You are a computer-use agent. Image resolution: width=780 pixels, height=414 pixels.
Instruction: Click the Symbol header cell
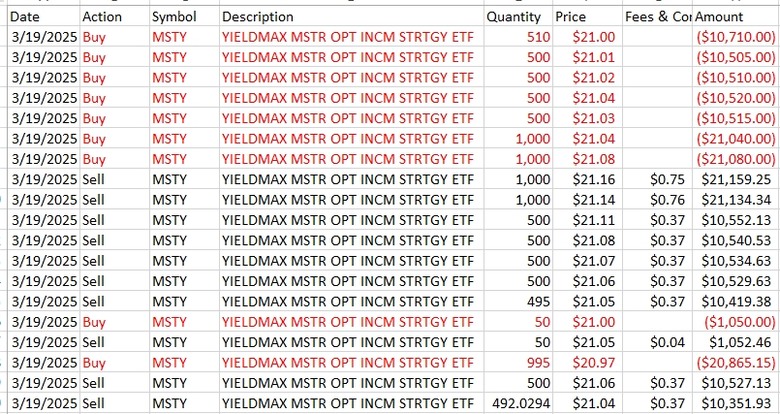184,16
